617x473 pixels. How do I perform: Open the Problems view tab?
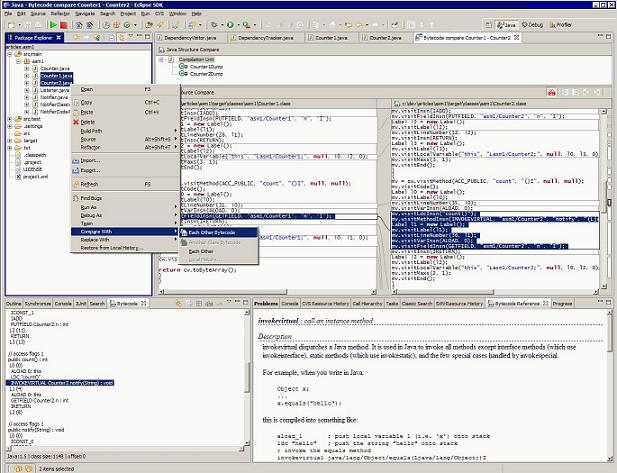(x=266, y=303)
